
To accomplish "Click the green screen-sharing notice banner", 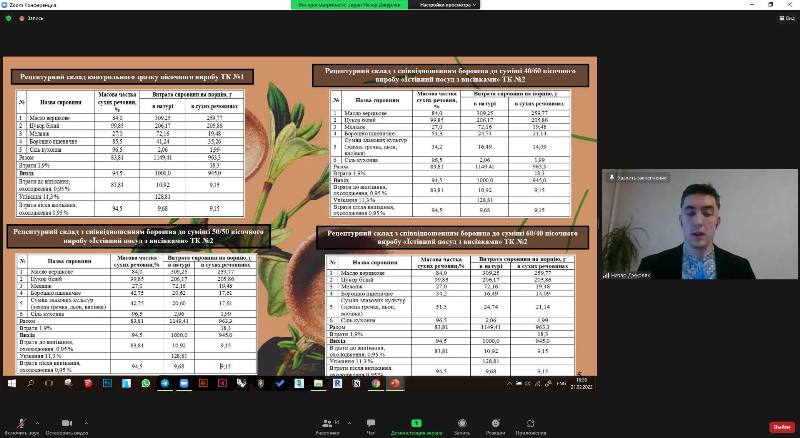I will coord(349,5).
